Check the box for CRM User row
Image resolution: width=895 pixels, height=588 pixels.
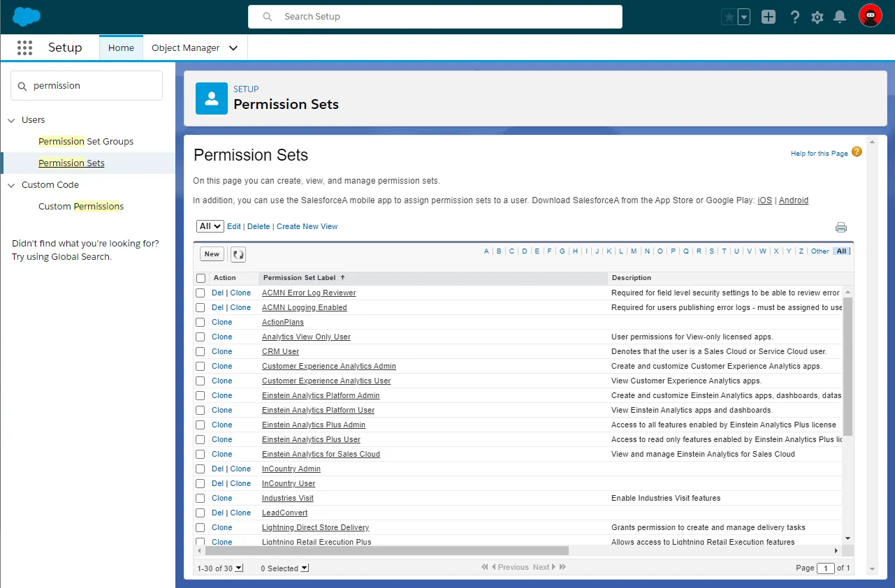point(201,351)
